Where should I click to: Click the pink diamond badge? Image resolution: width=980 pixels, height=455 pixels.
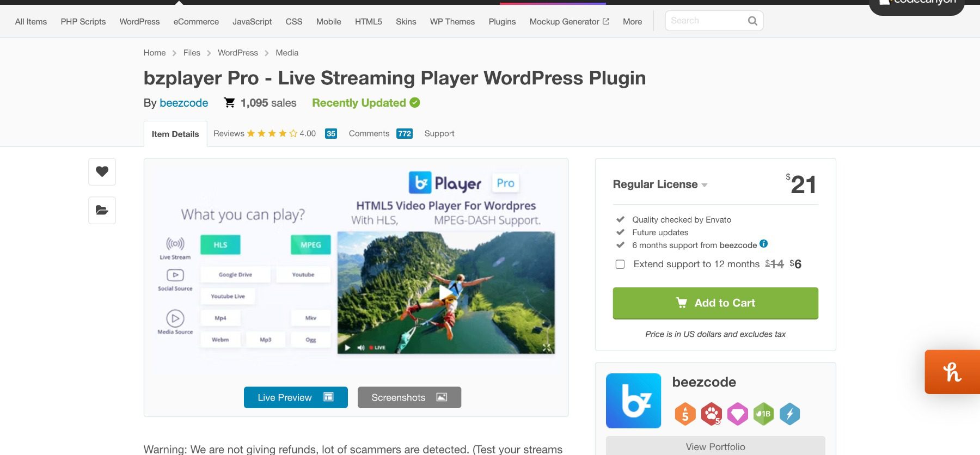click(738, 414)
